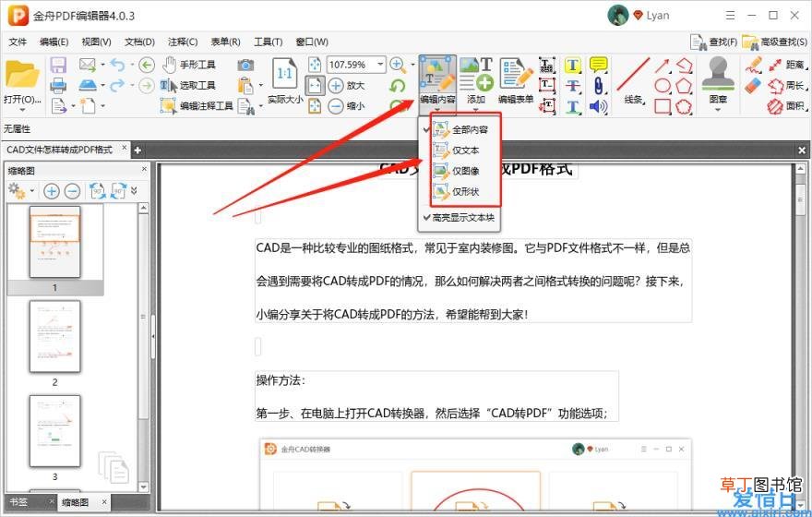Select the Edit Comment tool (编辑注释工具)
Image resolution: width=812 pixels, height=517 pixels.
(197, 106)
